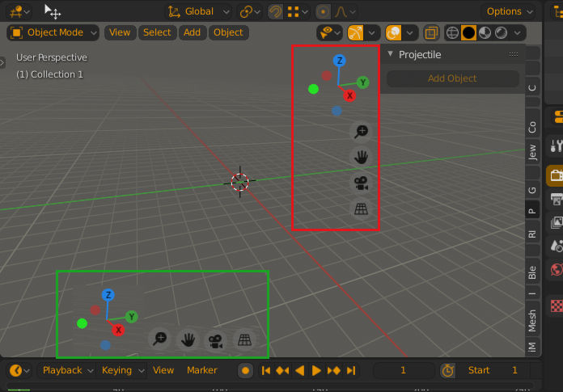Switch to rendered viewport shading
The width and height of the screenshot is (563, 392).
(x=501, y=33)
